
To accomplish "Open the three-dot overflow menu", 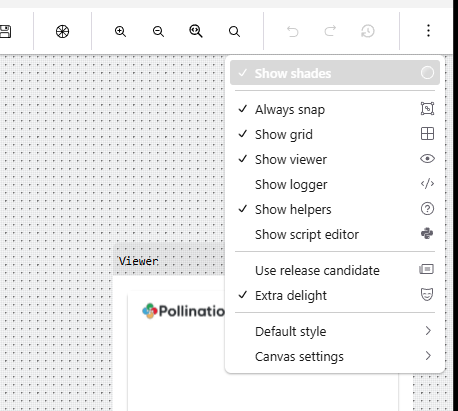I will coord(428,31).
